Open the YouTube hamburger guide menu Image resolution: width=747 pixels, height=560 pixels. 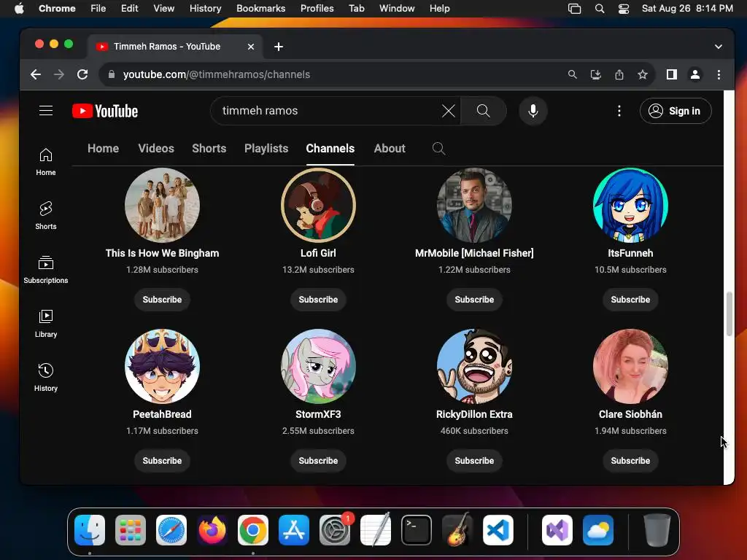point(46,111)
